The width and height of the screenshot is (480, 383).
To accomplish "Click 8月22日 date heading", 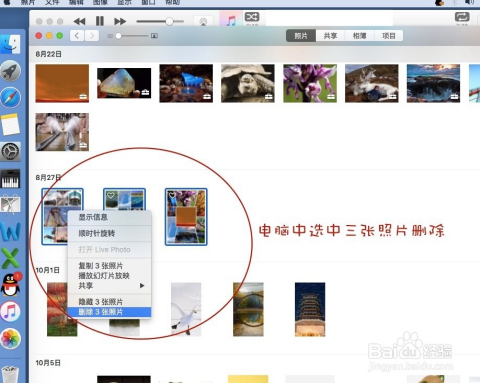I will (49, 54).
